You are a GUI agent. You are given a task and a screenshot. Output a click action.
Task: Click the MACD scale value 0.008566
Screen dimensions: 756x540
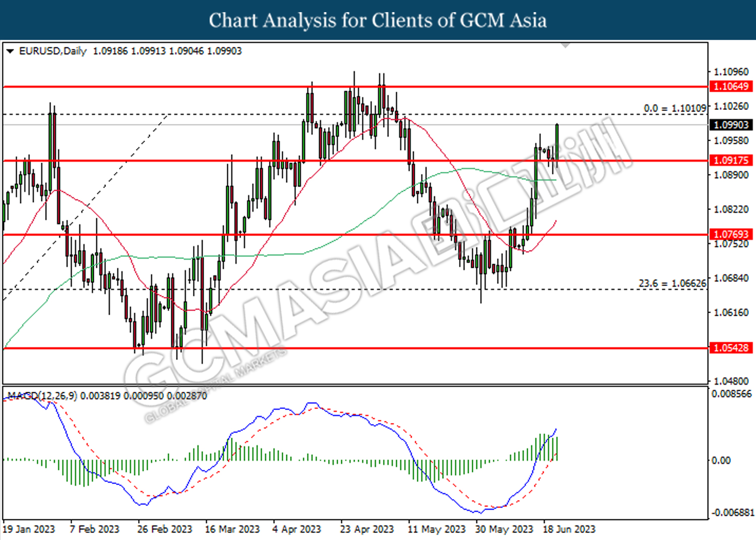click(x=732, y=394)
